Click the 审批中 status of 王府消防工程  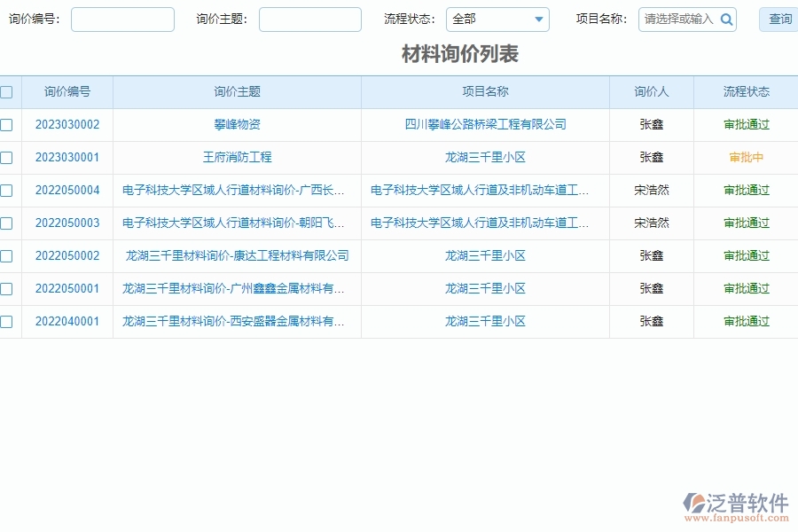pos(746,157)
